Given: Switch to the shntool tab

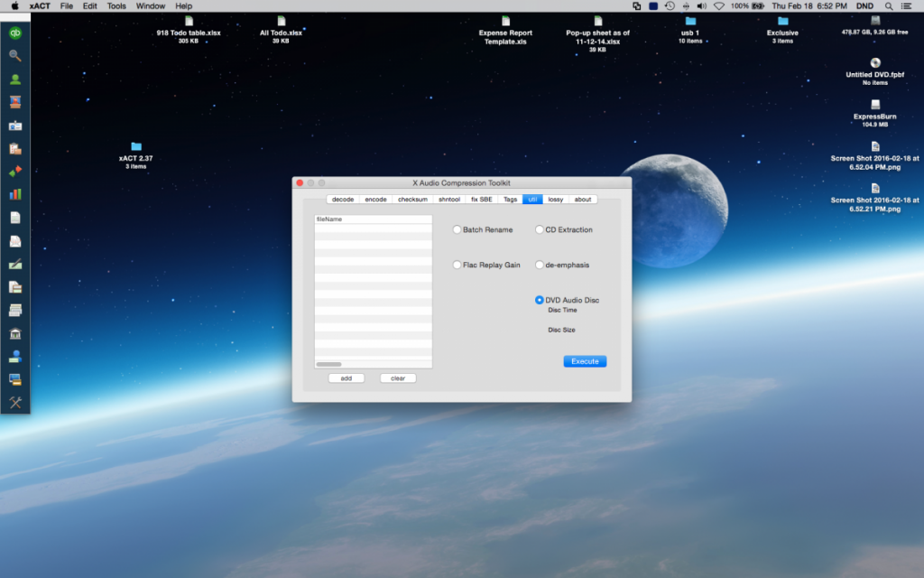Looking at the screenshot, I should (449, 200).
